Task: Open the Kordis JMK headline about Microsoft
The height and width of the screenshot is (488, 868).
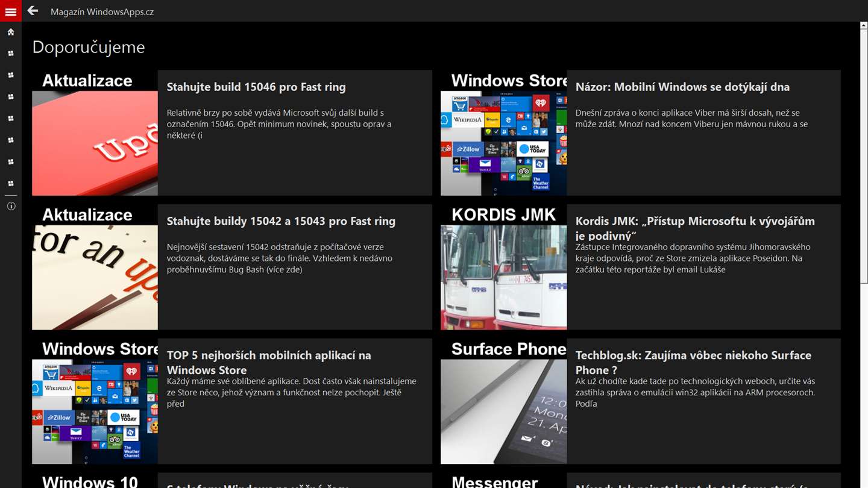Action: [x=695, y=228]
